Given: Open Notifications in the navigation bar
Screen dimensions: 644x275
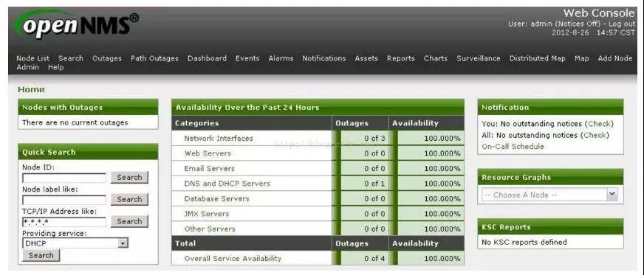Looking at the screenshot, I should pos(324,58).
